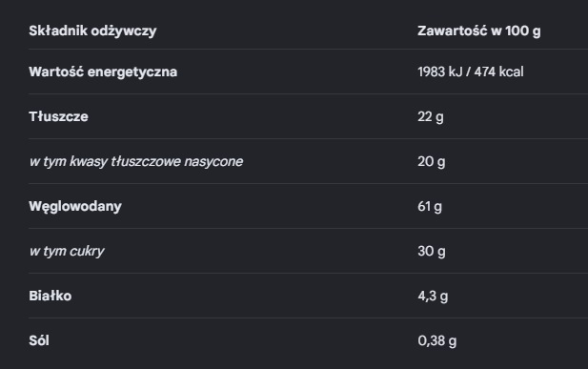588x369 pixels.
Task: Click the 'Zawartość w 100 g' column header
Action: 479,31
